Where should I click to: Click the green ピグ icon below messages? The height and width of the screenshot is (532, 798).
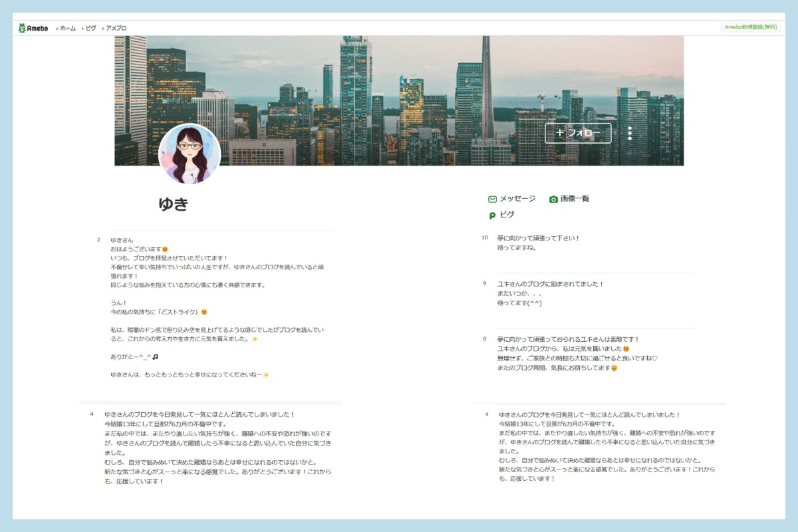pos(492,215)
